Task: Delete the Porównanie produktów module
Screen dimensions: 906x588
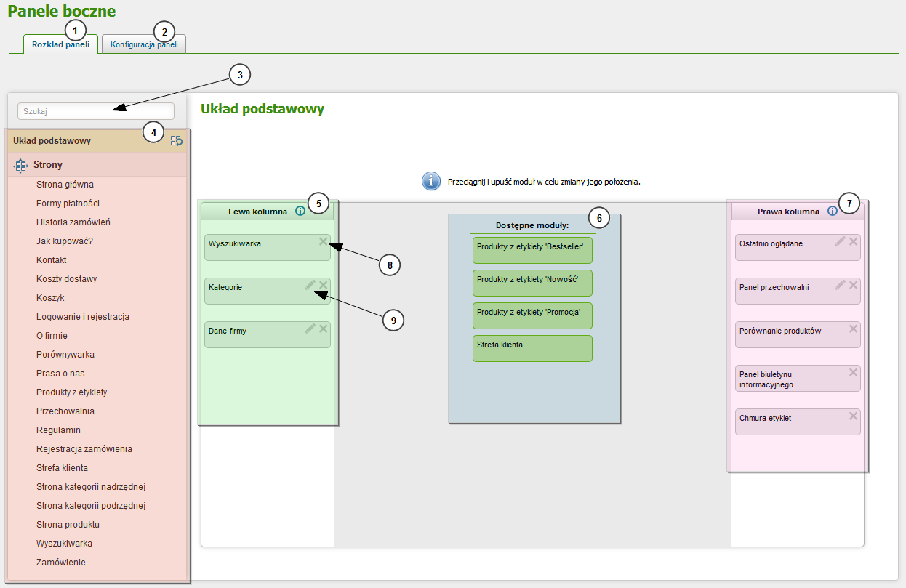Action: click(854, 329)
